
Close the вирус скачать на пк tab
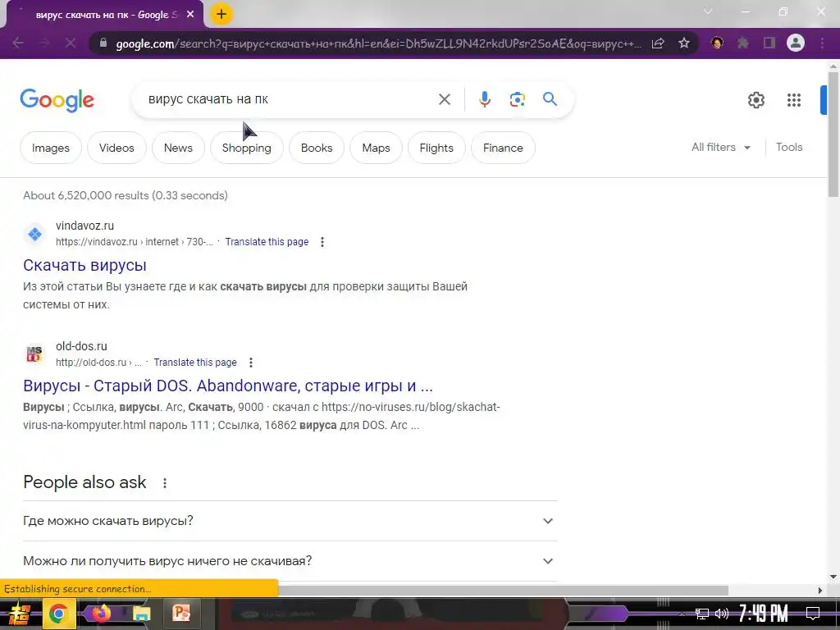coord(190,15)
